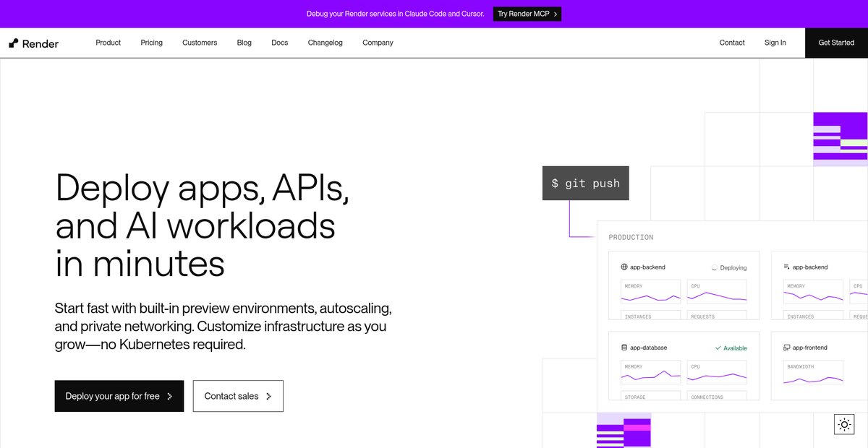Click Sign In in the header
This screenshot has height=448, width=868.
click(775, 43)
